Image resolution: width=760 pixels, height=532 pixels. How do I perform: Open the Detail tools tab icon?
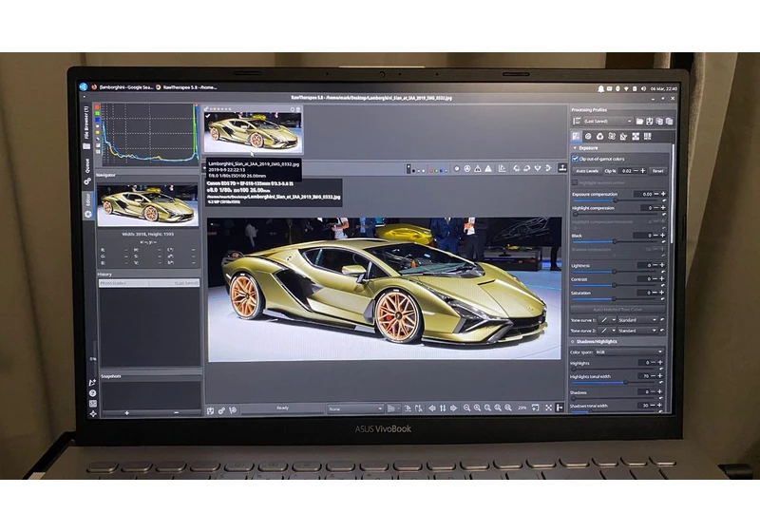pyautogui.click(x=588, y=137)
